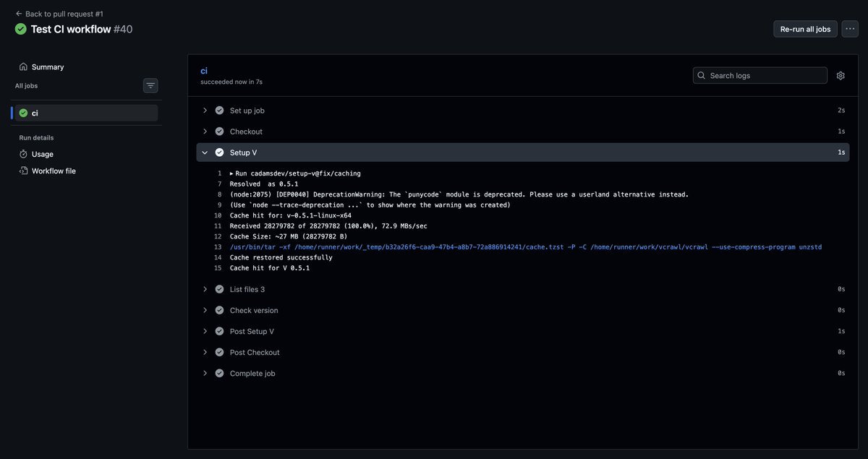The image size is (868, 459).
Task: Click the ci job title link
Action: [204, 71]
